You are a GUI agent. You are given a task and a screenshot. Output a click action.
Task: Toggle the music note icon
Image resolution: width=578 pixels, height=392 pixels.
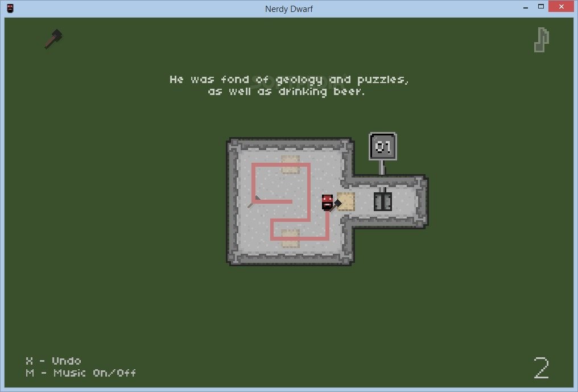pos(542,40)
